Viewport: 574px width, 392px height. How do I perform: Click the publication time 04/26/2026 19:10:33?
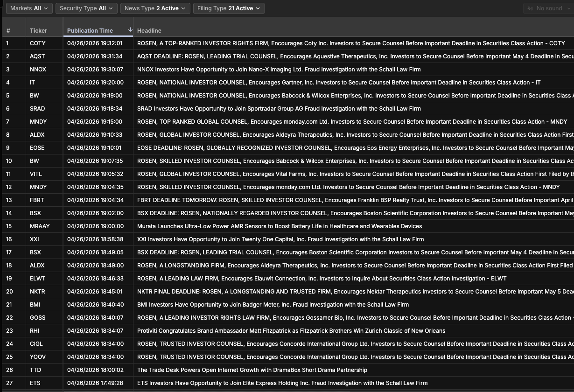pyautogui.click(x=95, y=135)
